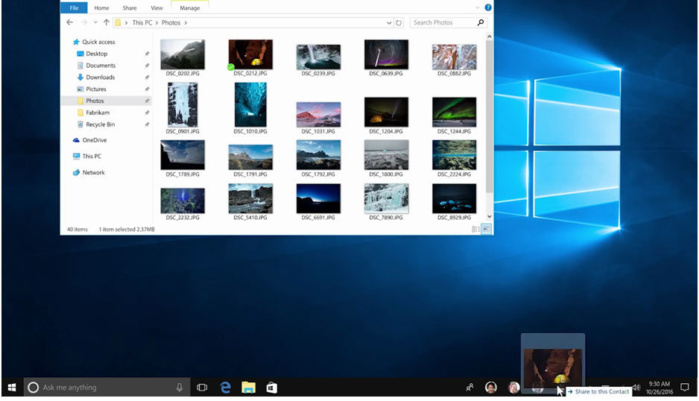
Task: Unpin Desktop using its pin icon
Action: [x=147, y=53]
